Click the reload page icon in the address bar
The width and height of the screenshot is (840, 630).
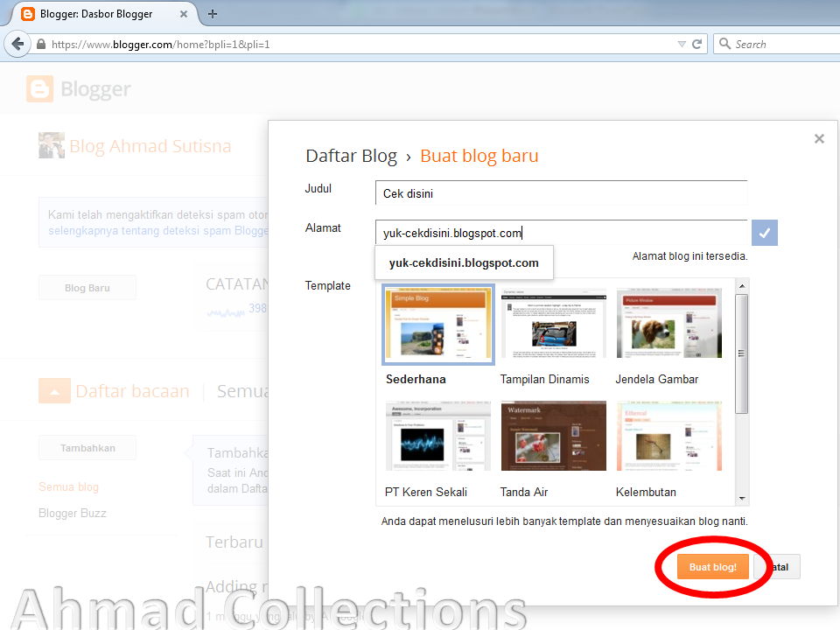tap(697, 44)
